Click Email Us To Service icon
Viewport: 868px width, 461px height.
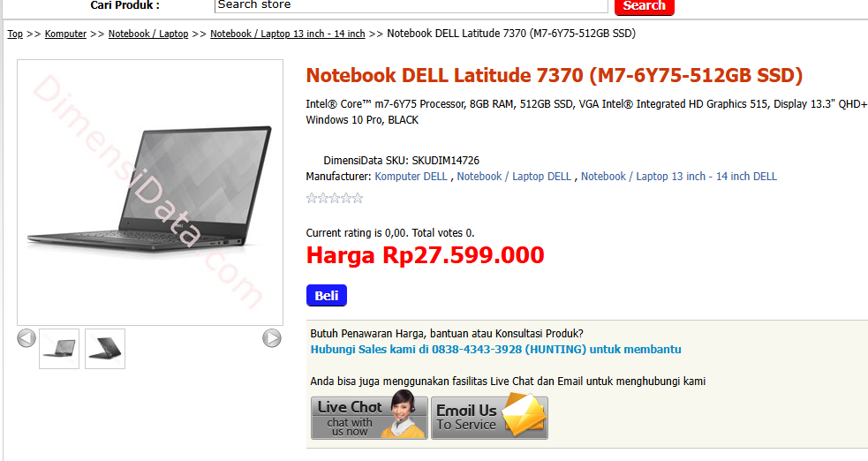[489, 418]
